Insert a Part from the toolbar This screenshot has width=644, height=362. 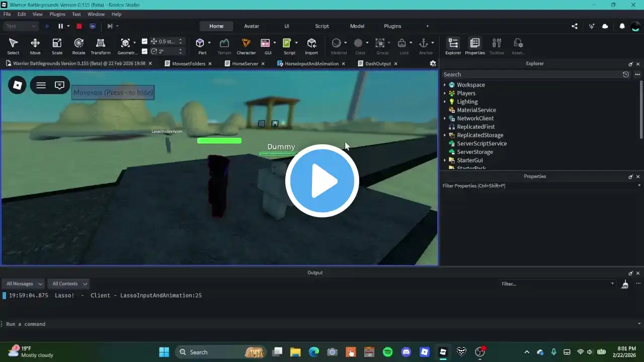coord(200,46)
